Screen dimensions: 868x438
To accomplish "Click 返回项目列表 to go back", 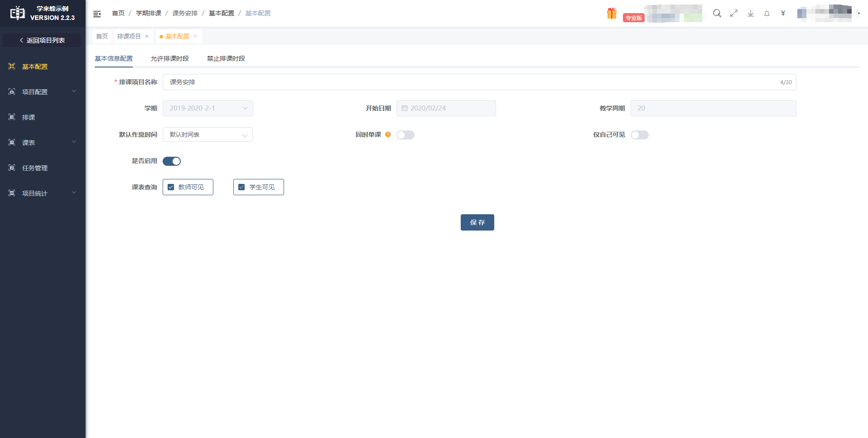I will tap(42, 40).
